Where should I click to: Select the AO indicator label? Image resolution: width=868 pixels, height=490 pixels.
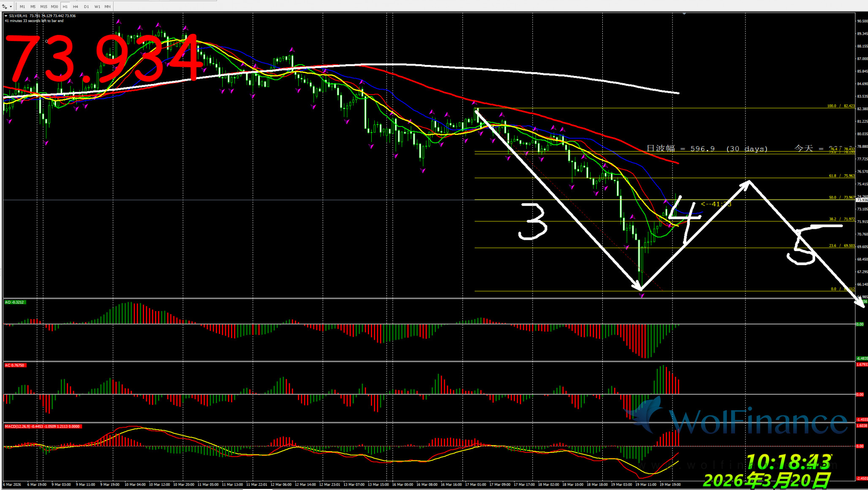pos(15,302)
